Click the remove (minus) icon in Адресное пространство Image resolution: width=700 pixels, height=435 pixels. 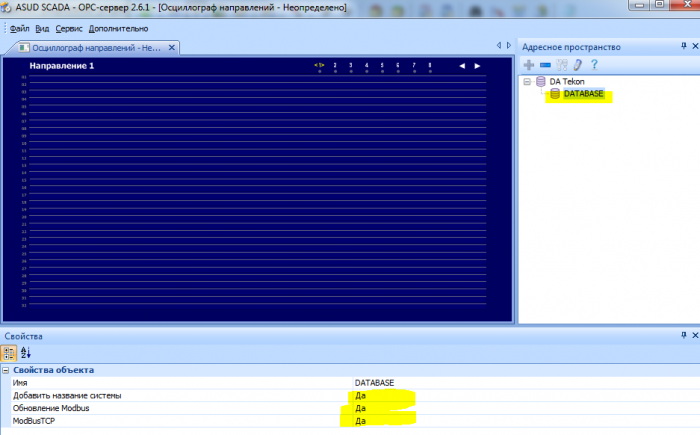(x=545, y=65)
